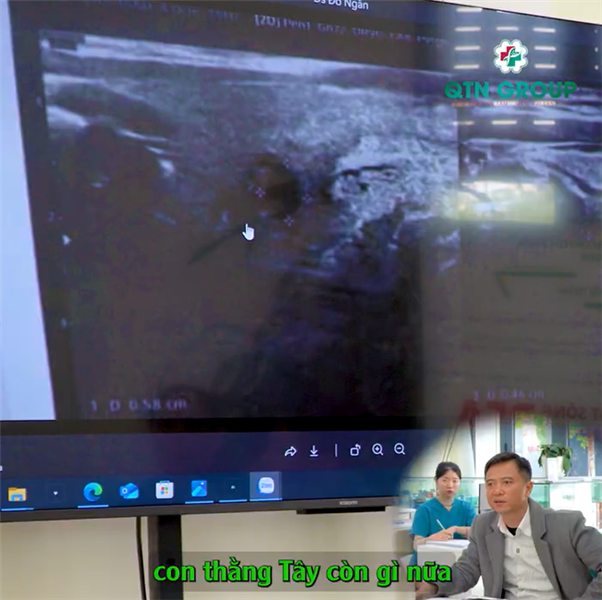
Task: Zoom out with the minus magnifier
Action: (400, 450)
